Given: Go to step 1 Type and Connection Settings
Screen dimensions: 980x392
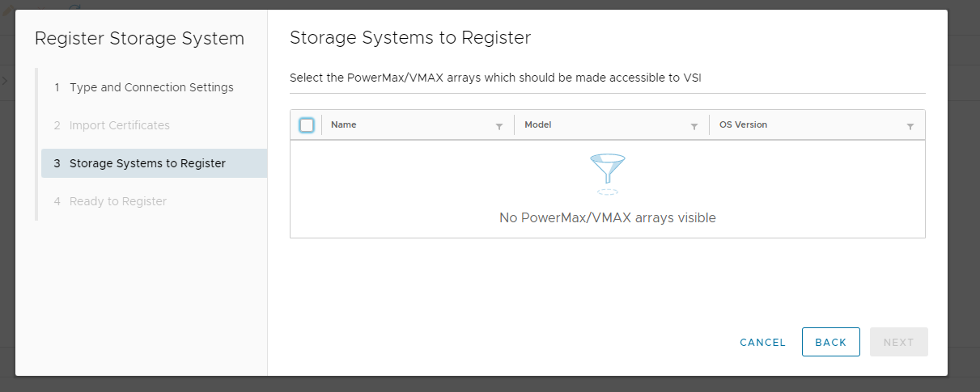Looking at the screenshot, I should [151, 87].
